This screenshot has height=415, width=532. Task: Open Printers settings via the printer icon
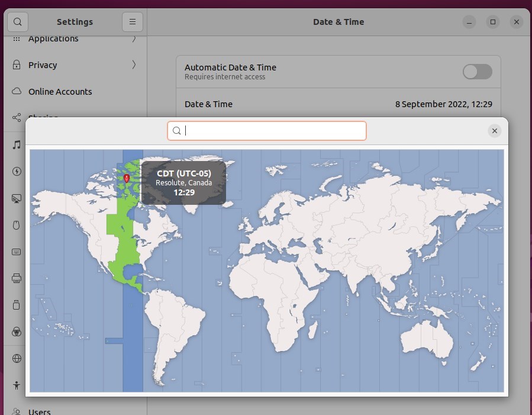[16, 278]
